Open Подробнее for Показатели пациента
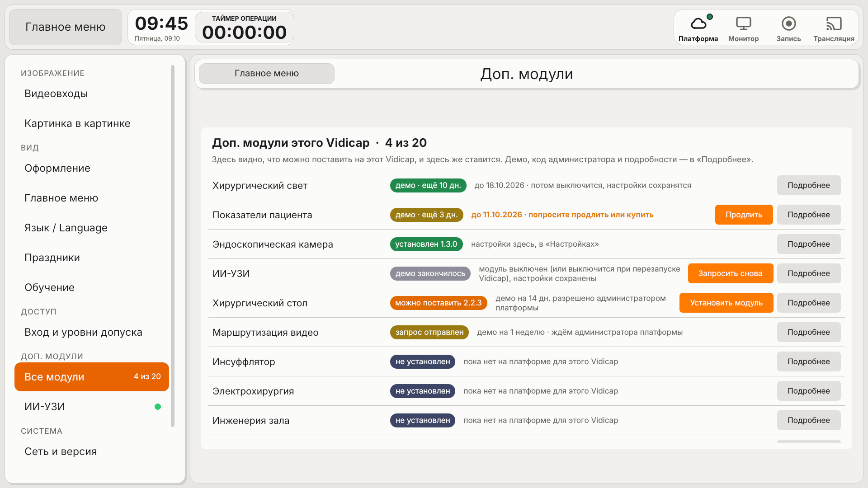 808,215
